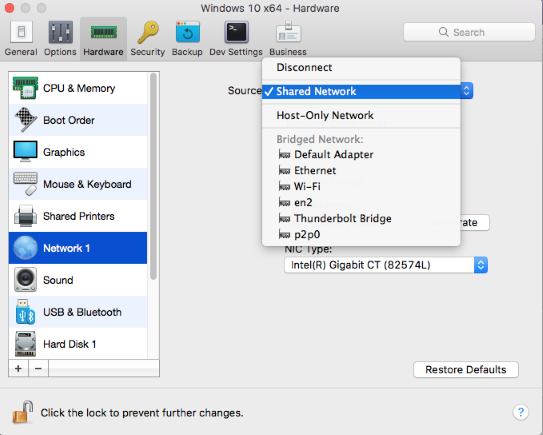Open the Options settings pane
The image size is (543, 435).
[x=60, y=39]
